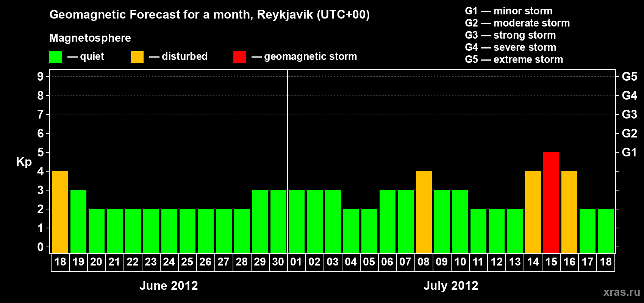
Task: Click the 'G1 — minor storm' legend text
Action: (x=509, y=11)
